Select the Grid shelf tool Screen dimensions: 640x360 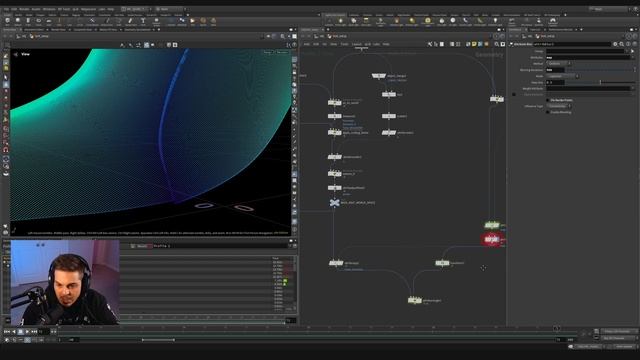pos(49,21)
